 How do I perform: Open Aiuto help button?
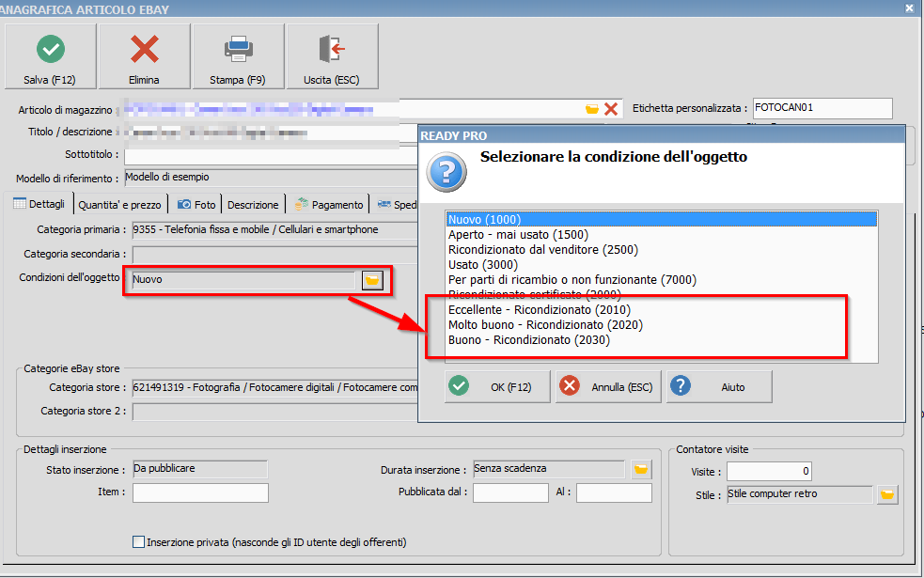719,387
